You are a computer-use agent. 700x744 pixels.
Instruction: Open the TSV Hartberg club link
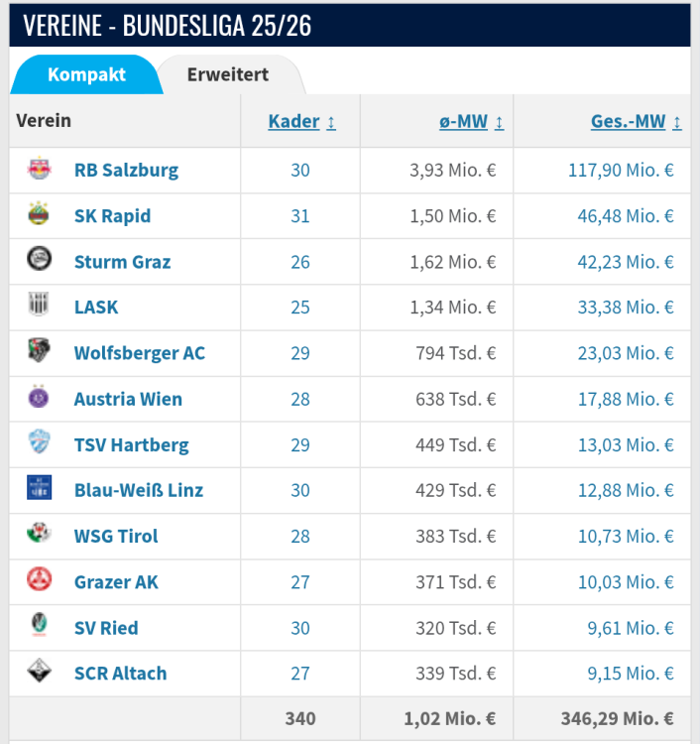[131, 444]
